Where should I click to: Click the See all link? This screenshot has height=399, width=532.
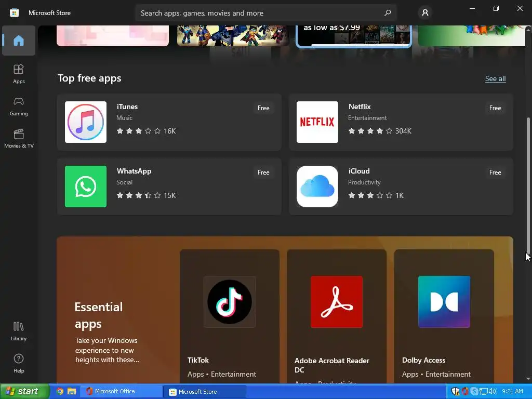[x=495, y=79]
